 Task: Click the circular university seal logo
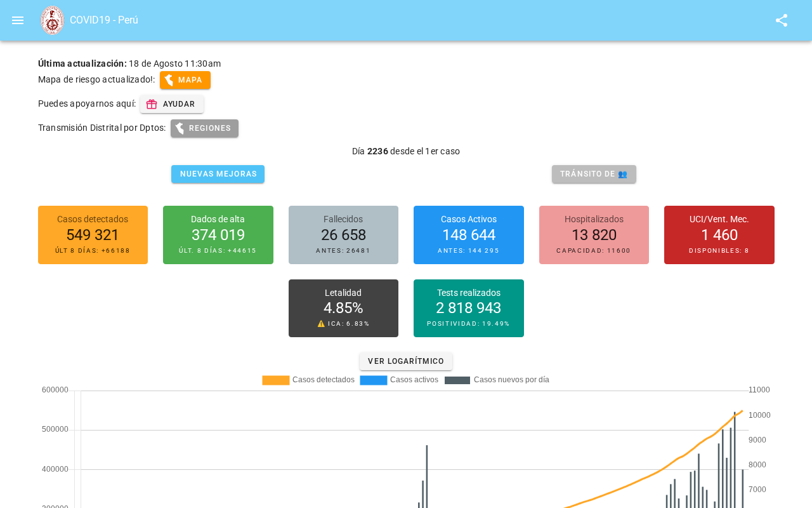tap(52, 20)
